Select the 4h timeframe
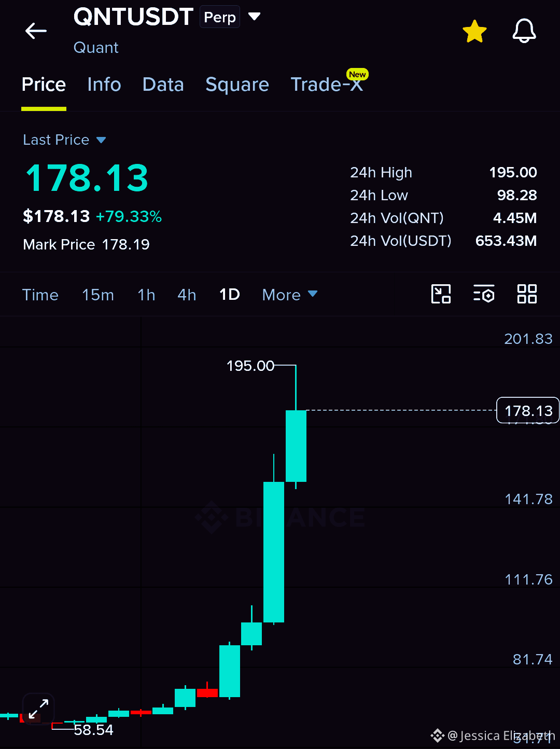This screenshot has width=560, height=749. click(x=187, y=295)
